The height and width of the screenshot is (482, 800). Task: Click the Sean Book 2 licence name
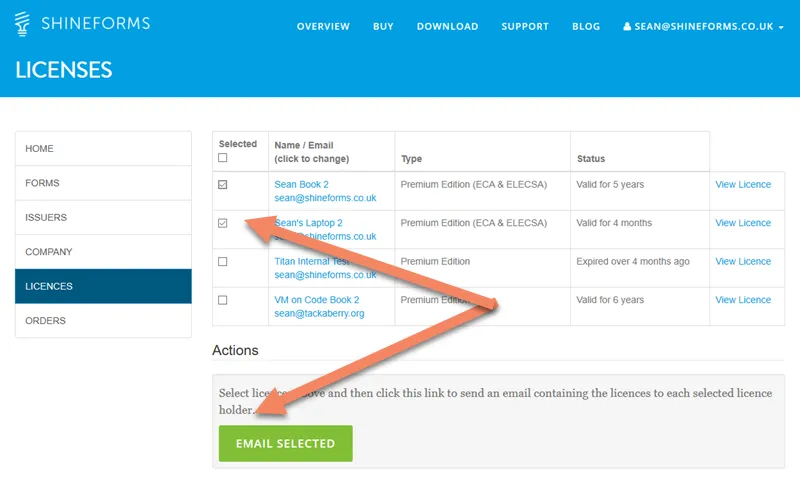[x=302, y=184]
